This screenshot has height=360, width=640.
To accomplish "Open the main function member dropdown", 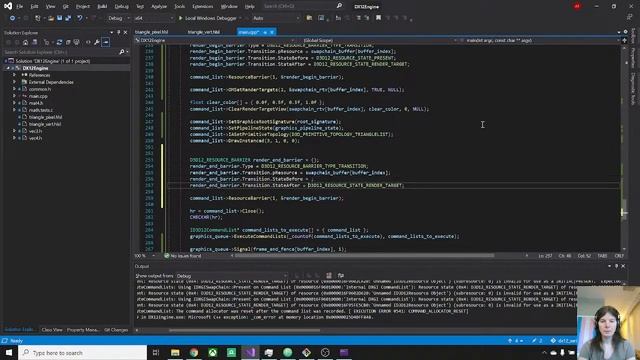I will pyautogui.click(x=540, y=40).
